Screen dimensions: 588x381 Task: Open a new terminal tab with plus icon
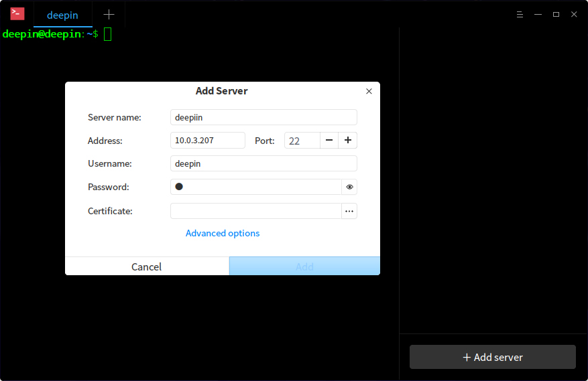point(109,15)
